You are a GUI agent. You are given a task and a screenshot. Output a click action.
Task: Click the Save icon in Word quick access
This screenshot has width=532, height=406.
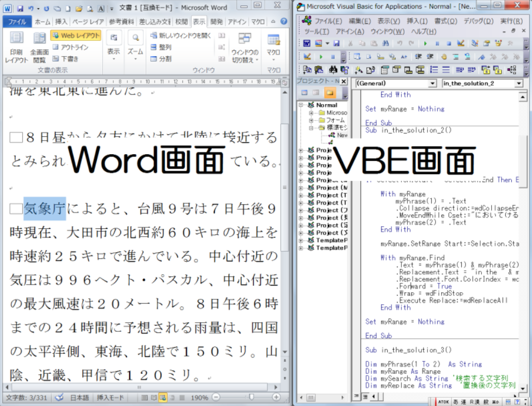coord(20,9)
